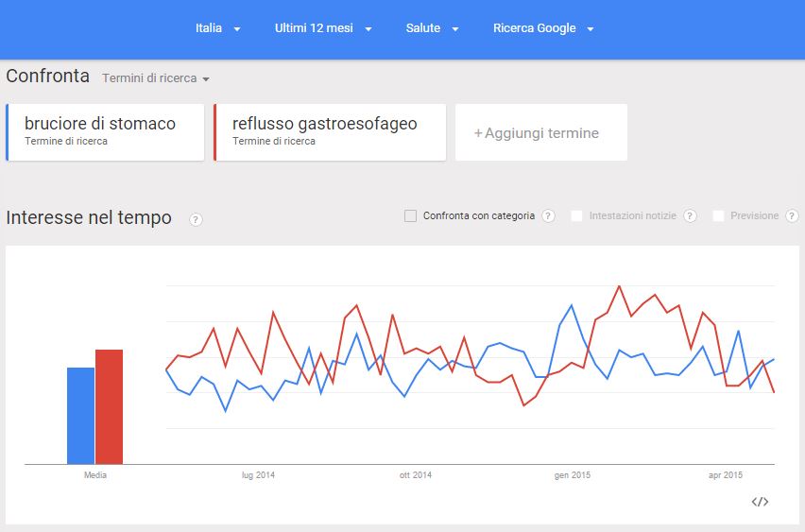Open the Ultimi 12 mesi time range dropdown
The image size is (805, 532).
tap(323, 28)
